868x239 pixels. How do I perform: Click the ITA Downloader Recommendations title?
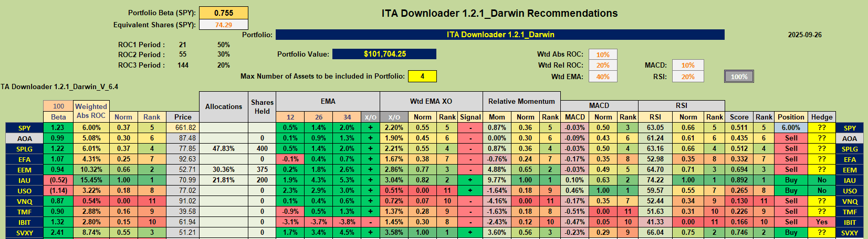[x=499, y=13]
